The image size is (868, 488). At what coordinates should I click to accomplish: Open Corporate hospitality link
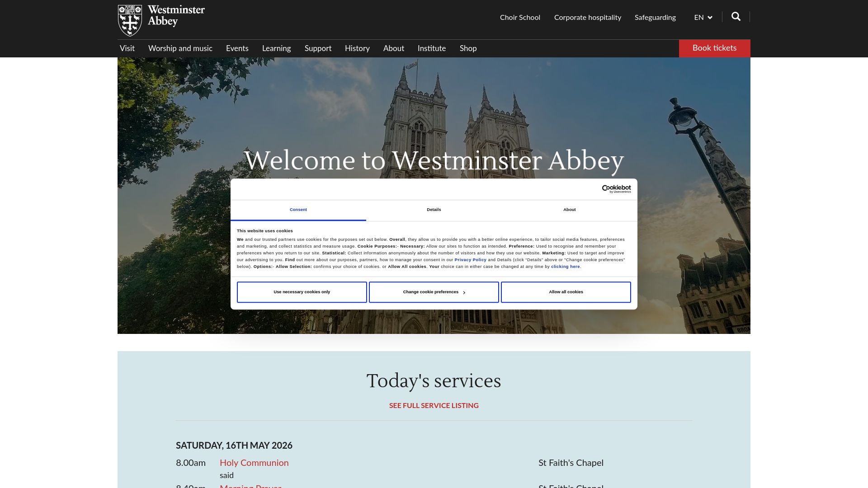[587, 18]
